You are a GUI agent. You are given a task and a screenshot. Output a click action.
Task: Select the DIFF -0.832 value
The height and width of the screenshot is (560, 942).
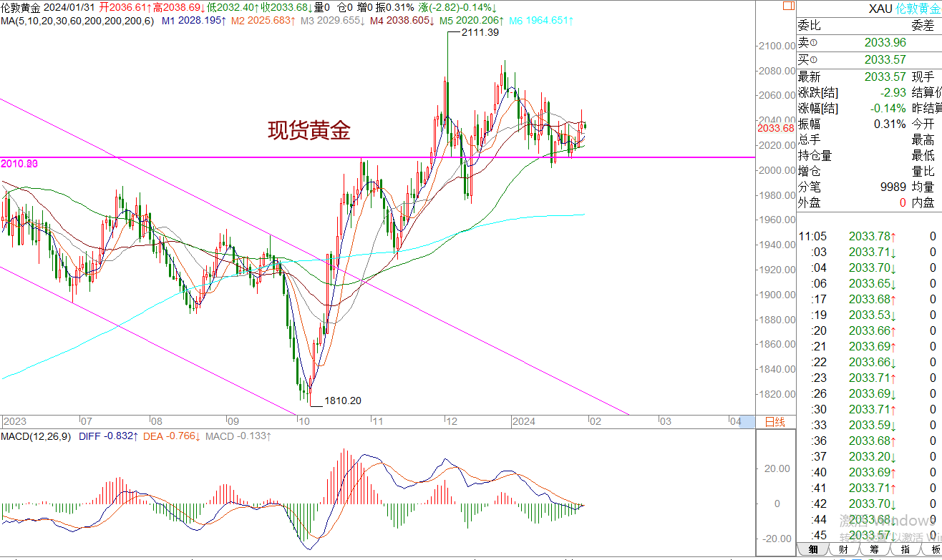[107, 436]
